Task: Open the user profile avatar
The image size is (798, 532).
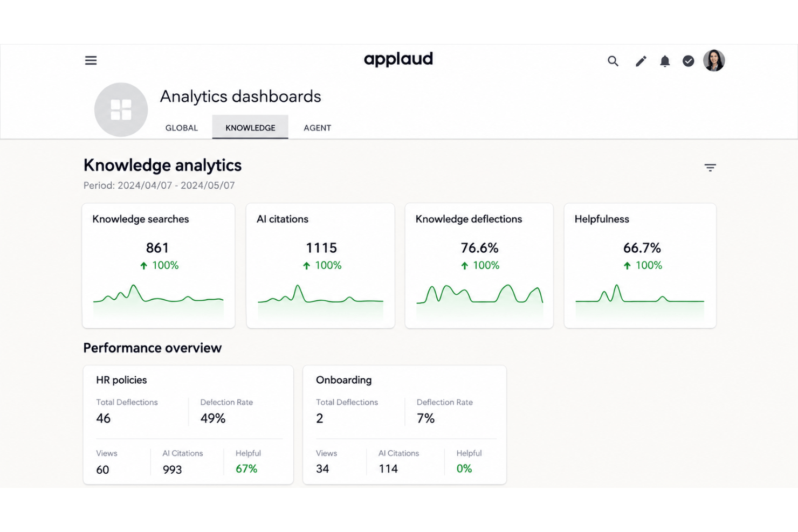Action: click(x=714, y=60)
